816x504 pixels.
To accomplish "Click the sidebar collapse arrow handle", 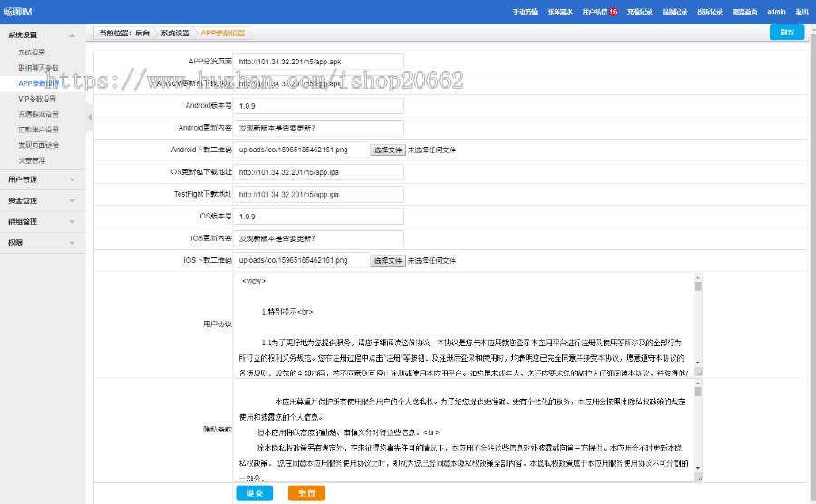I will coord(89,118).
